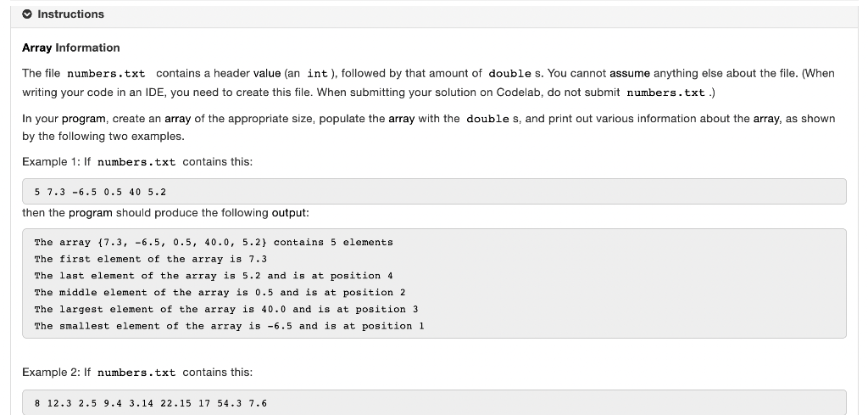Click numbers.txt after 'The file'
This screenshot has height=415, width=868.
click(x=106, y=74)
